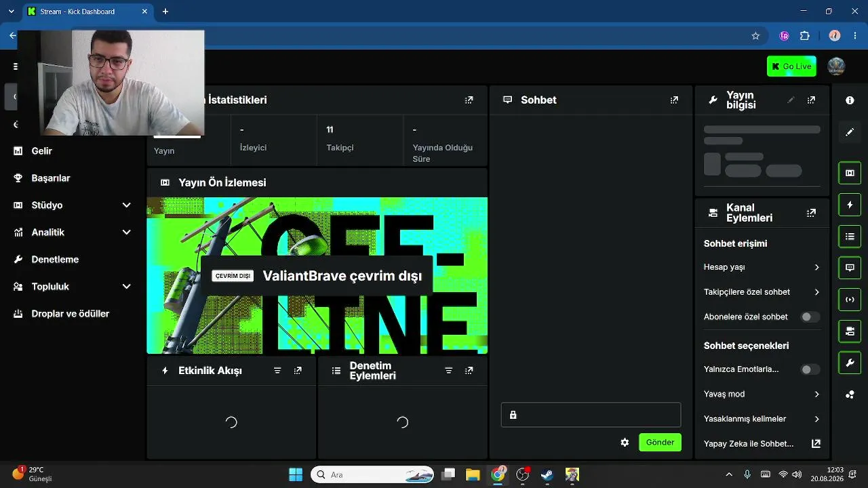The height and width of the screenshot is (488, 868).
Task: Toggle the stream statistics broadcast icon in right toolbar
Action: [x=850, y=300]
